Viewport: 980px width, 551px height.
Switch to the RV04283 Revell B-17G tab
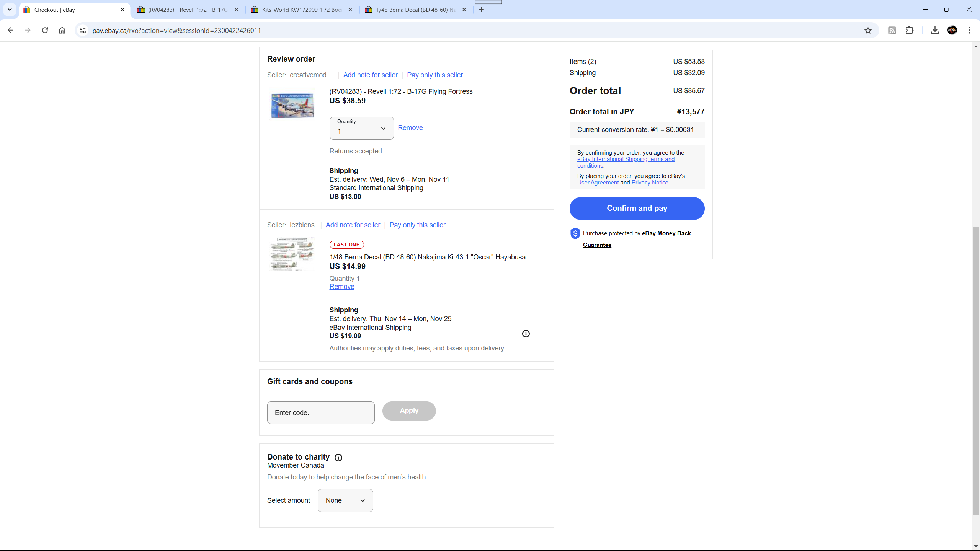pos(188,10)
